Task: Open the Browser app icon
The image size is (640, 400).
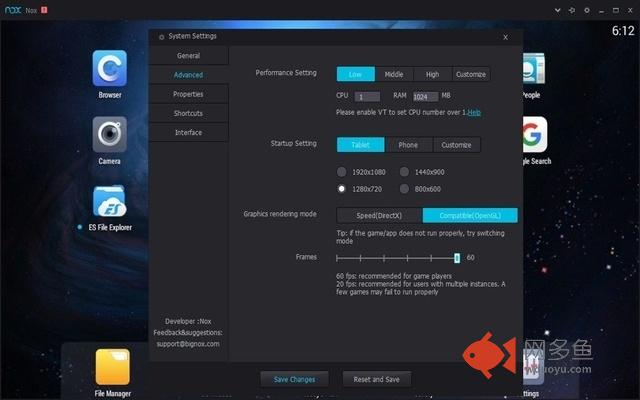Action: [x=109, y=68]
